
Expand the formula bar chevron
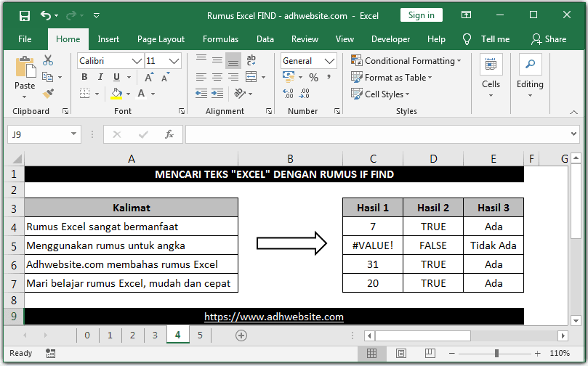tap(573, 134)
